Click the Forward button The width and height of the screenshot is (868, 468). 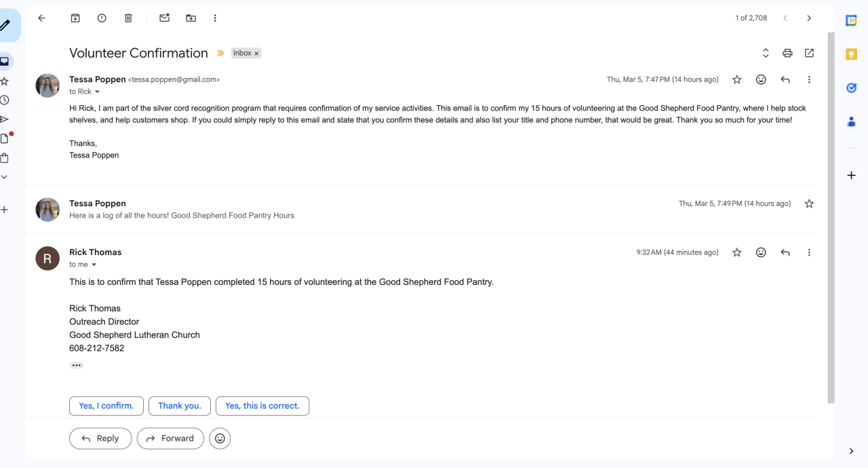pyautogui.click(x=170, y=438)
